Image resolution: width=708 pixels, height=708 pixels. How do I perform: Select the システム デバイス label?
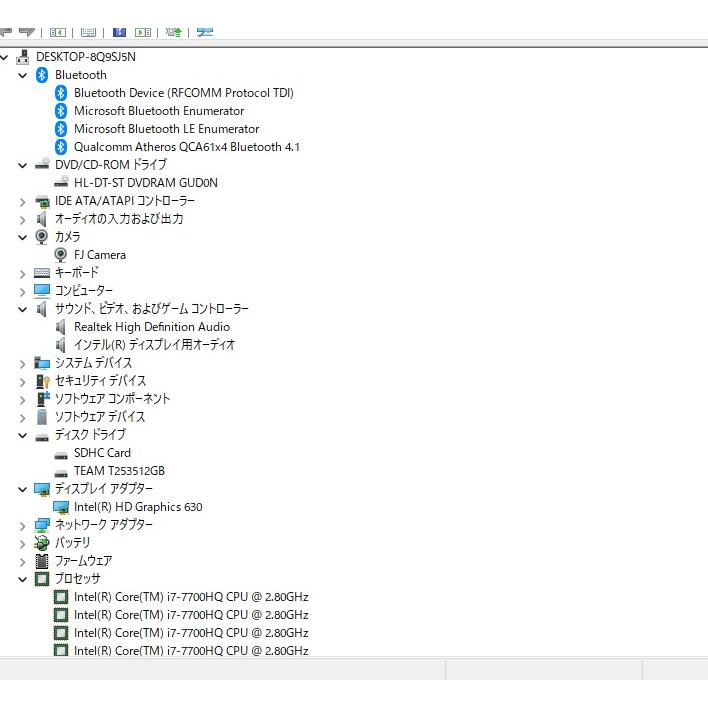(93, 363)
